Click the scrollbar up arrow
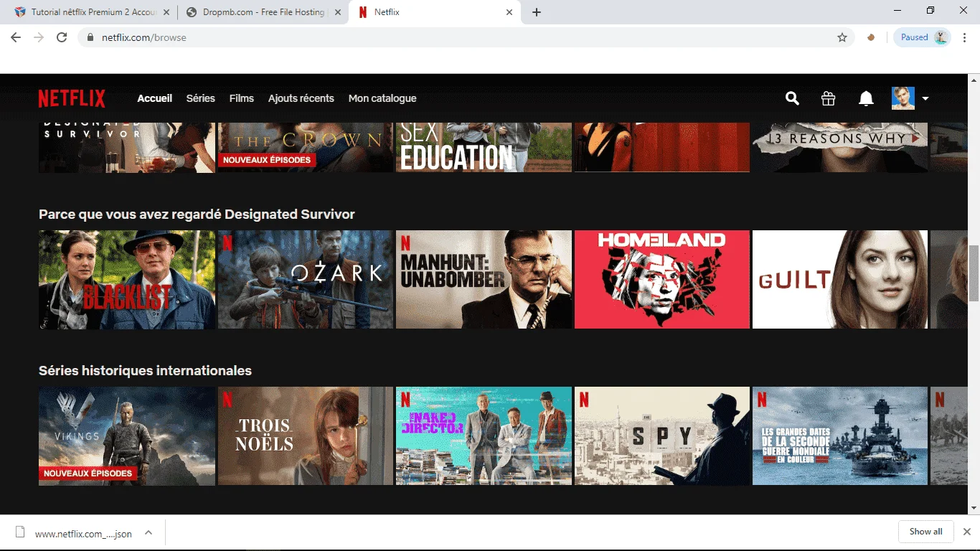 [974, 79]
